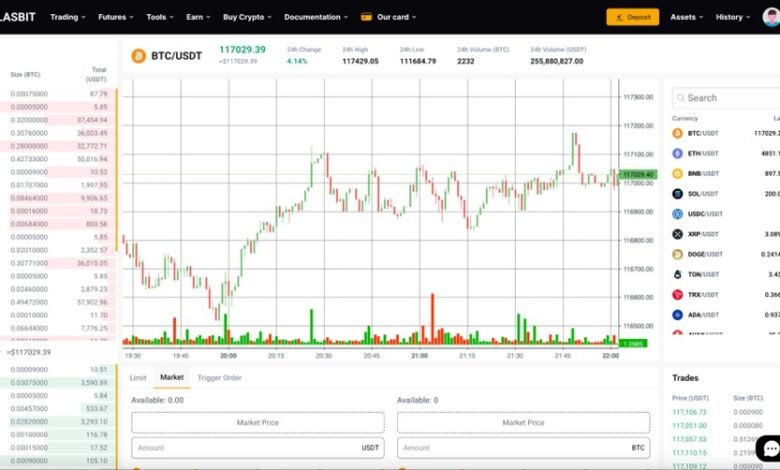780x470 pixels.
Task: Select the ETH coin icon in currency list
Action: click(678, 154)
